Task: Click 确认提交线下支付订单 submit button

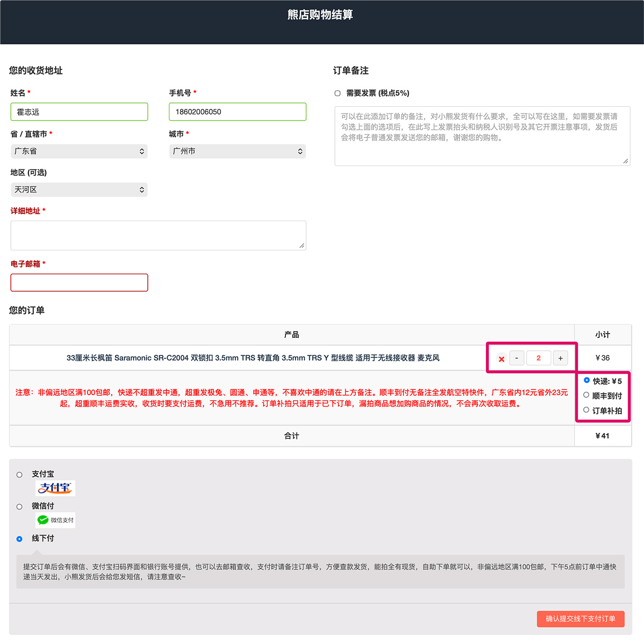Action: pos(581,619)
